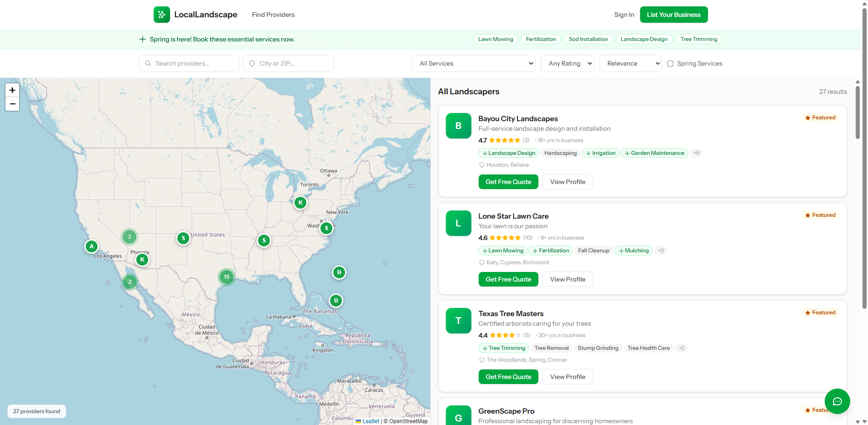This screenshot has height=425, width=868.
Task: Click the Fall Cleanup tag
Action: click(594, 251)
